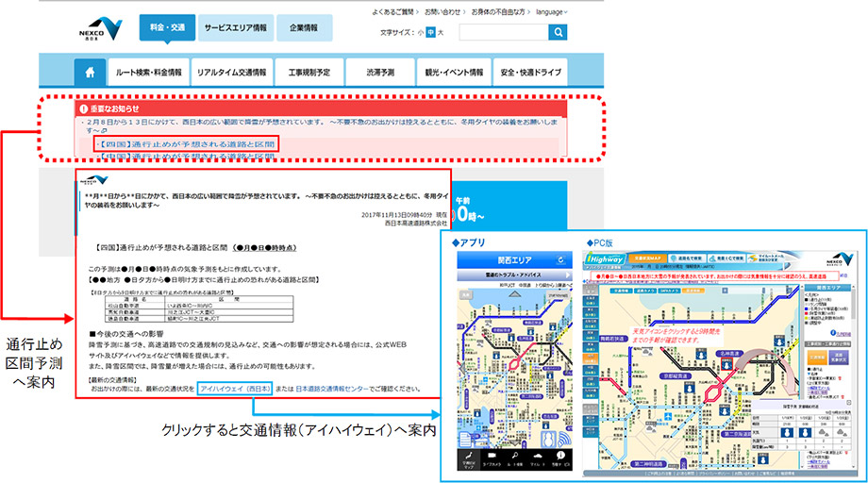Click inside the site search field
The width and height of the screenshot is (868, 483).
[x=504, y=33]
